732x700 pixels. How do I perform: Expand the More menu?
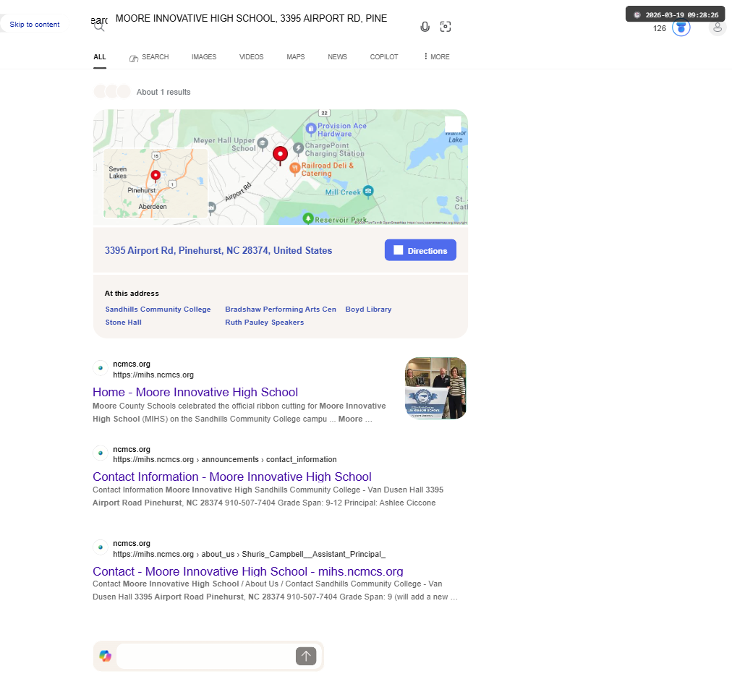click(x=436, y=56)
